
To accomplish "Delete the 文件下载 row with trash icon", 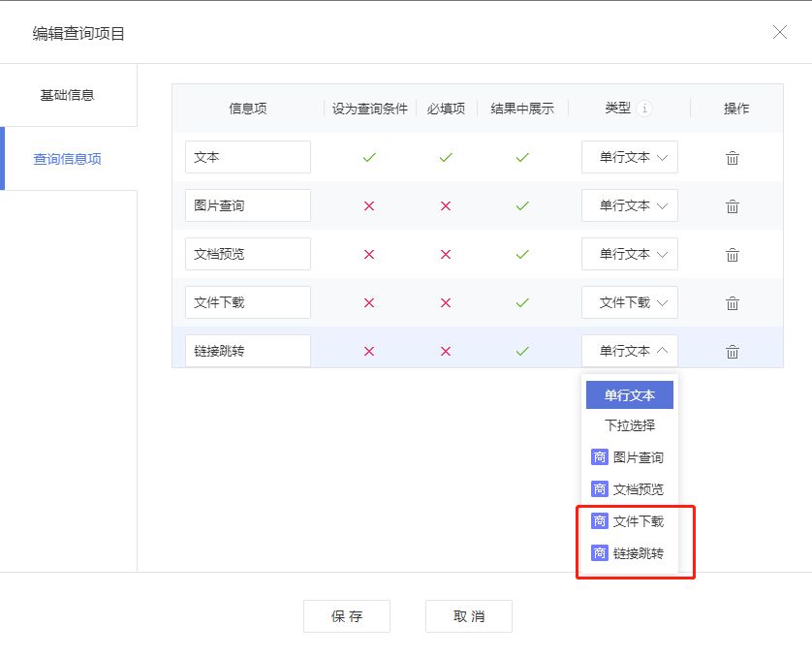I will tap(733, 303).
